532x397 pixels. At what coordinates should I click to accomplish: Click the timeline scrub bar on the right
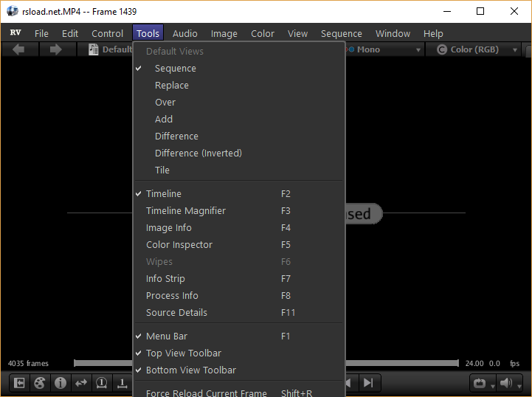click(x=402, y=363)
